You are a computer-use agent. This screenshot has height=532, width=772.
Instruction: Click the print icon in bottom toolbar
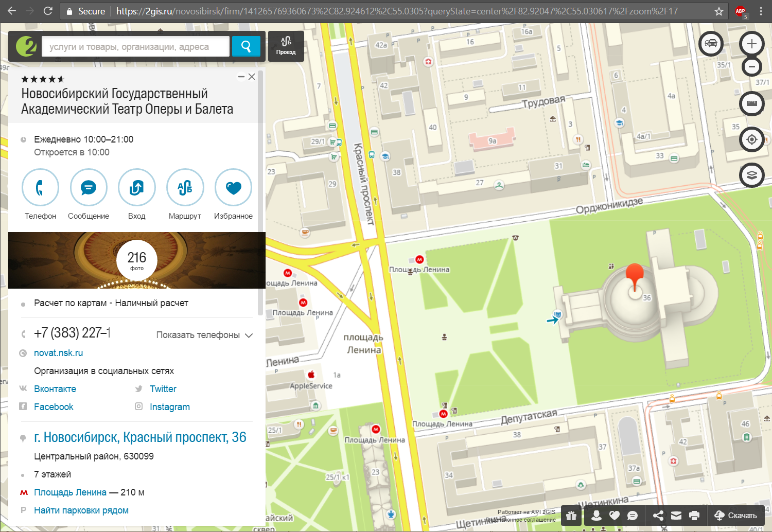coord(694,516)
